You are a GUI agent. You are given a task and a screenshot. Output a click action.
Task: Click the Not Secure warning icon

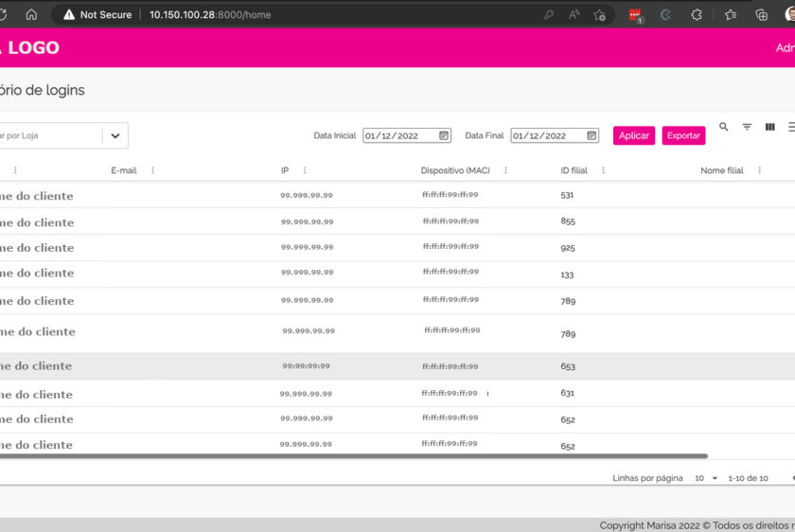point(69,15)
